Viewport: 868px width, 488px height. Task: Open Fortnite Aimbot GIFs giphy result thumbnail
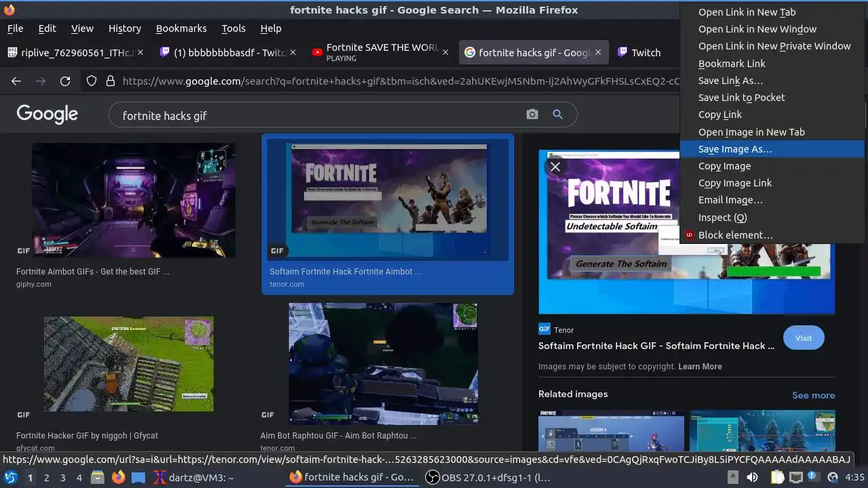tap(134, 201)
